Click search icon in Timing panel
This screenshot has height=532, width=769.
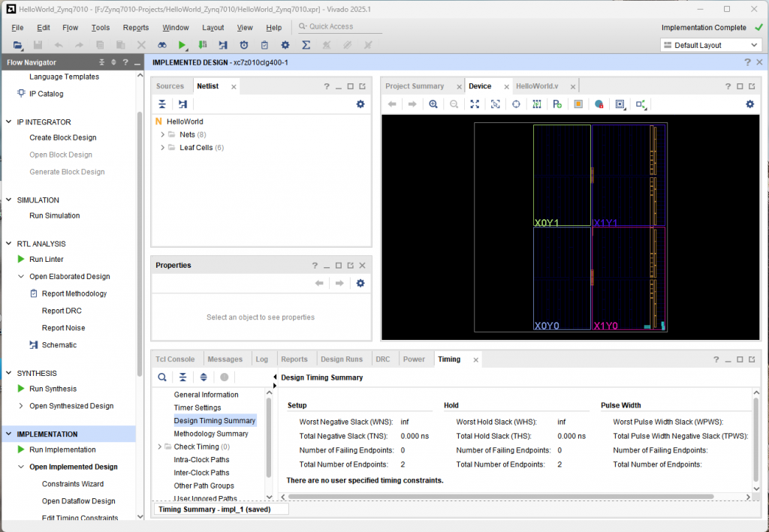(x=162, y=377)
